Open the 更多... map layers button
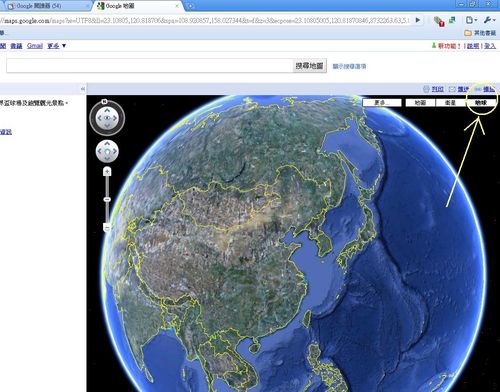The width and height of the screenshot is (500, 392). point(382,103)
